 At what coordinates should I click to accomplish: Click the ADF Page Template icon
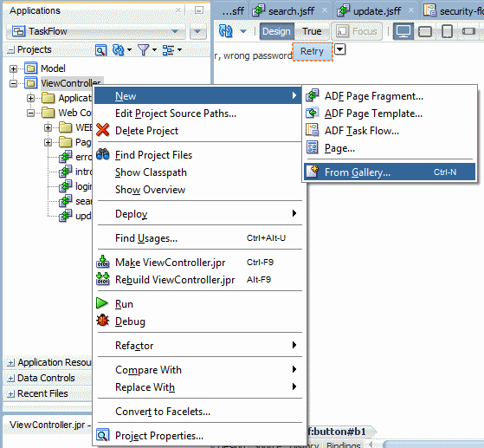pyautogui.click(x=312, y=113)
